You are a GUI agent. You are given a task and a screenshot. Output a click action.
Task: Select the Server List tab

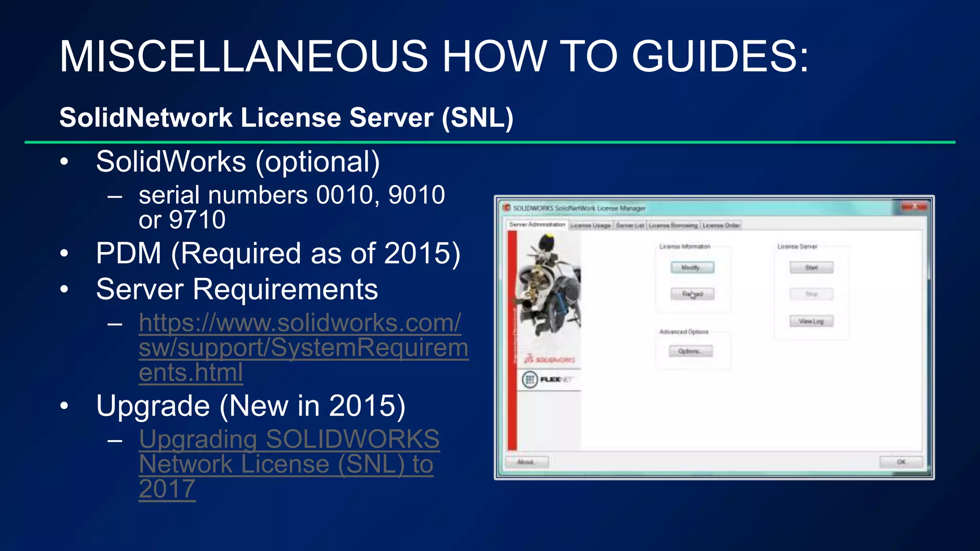coord(630,225)
